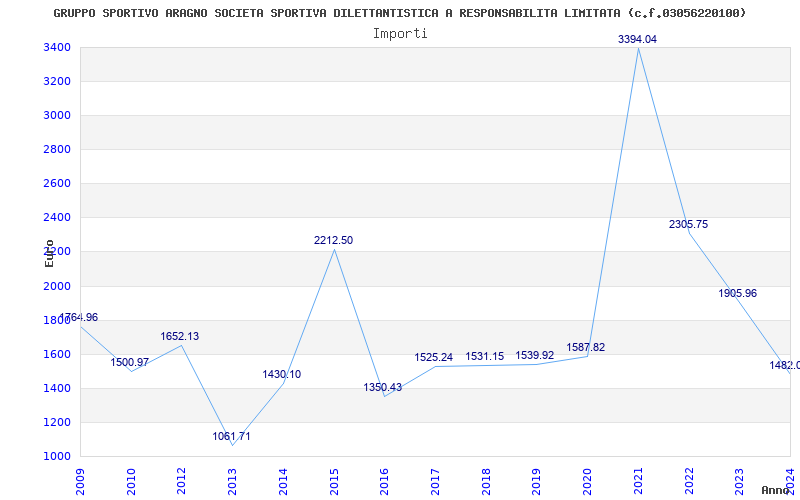Select the data label 2305.75
800x500 pixels.
[688, 224]
